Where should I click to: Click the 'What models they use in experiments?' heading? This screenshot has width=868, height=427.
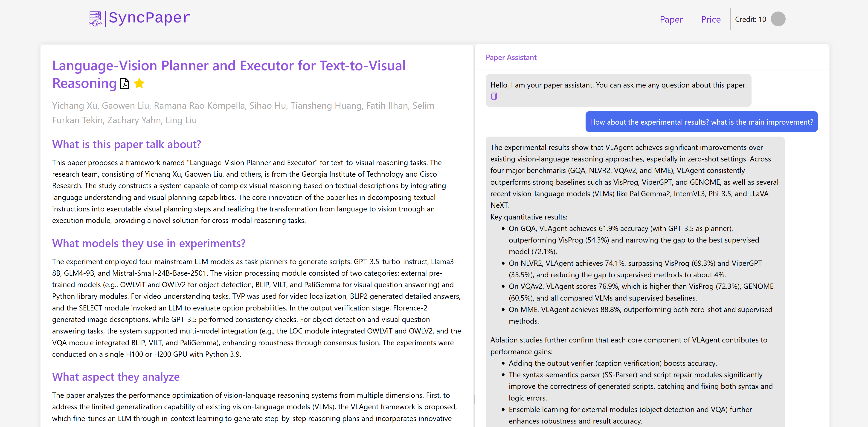(149, 243)
